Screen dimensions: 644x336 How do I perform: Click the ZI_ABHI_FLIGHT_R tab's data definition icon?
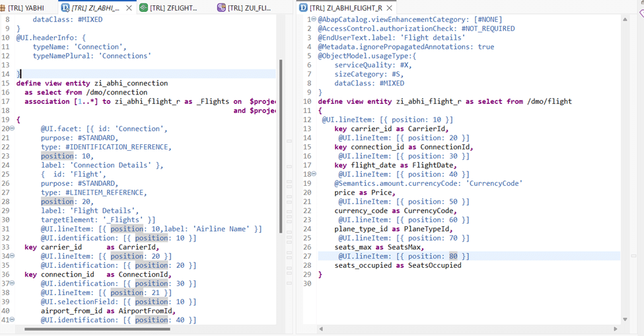(x=303, y=8)
